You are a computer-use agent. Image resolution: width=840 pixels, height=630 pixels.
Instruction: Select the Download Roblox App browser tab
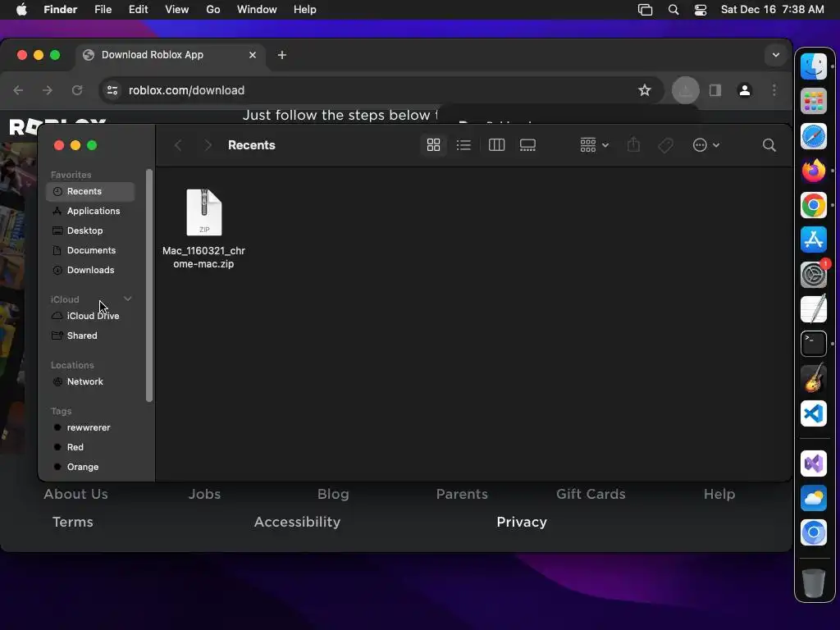pyautogui.click(x=171, y=55)
